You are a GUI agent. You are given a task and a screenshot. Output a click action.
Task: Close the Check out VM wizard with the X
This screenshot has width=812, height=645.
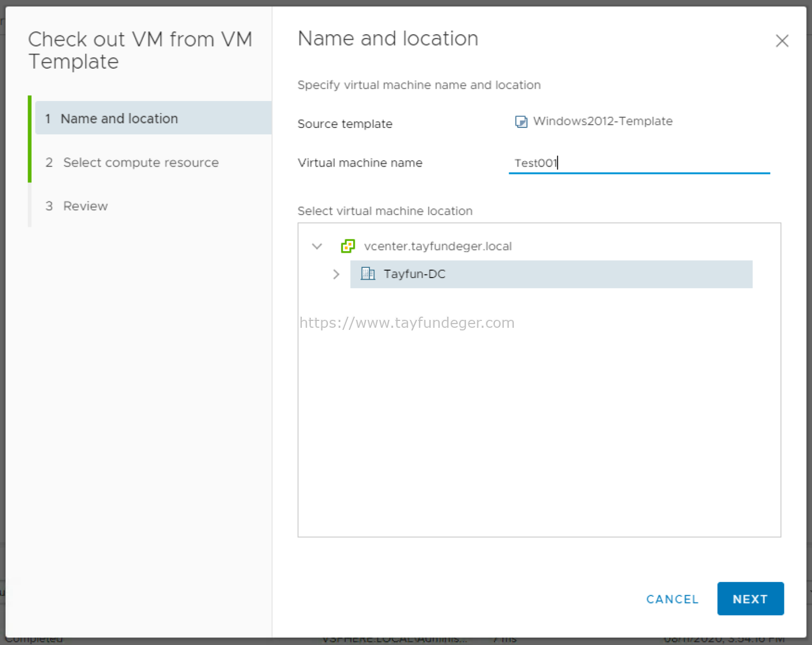(x=782, y=41)
